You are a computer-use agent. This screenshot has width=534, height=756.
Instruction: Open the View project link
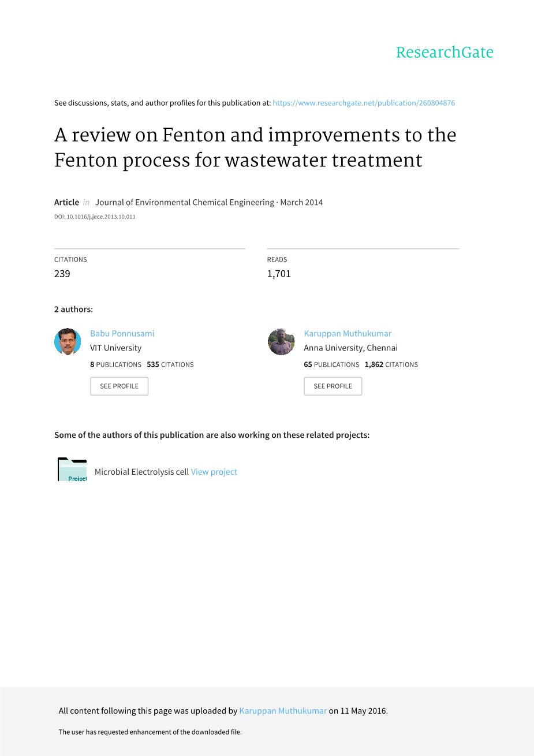pos(214,472)
